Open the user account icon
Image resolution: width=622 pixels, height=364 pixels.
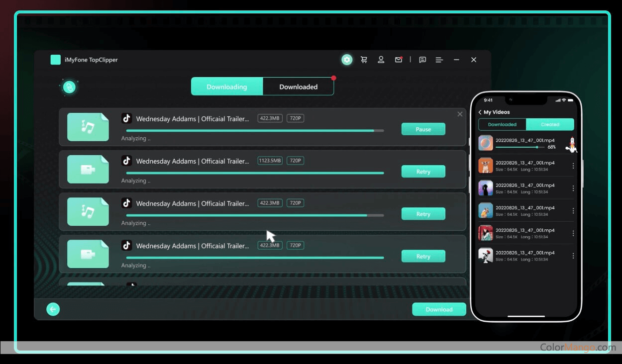(381, 60)
